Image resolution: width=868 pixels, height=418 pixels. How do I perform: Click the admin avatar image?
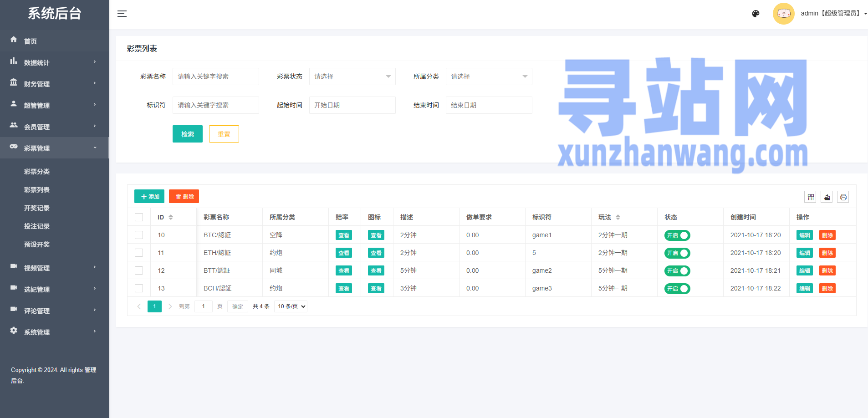(783, 14)
